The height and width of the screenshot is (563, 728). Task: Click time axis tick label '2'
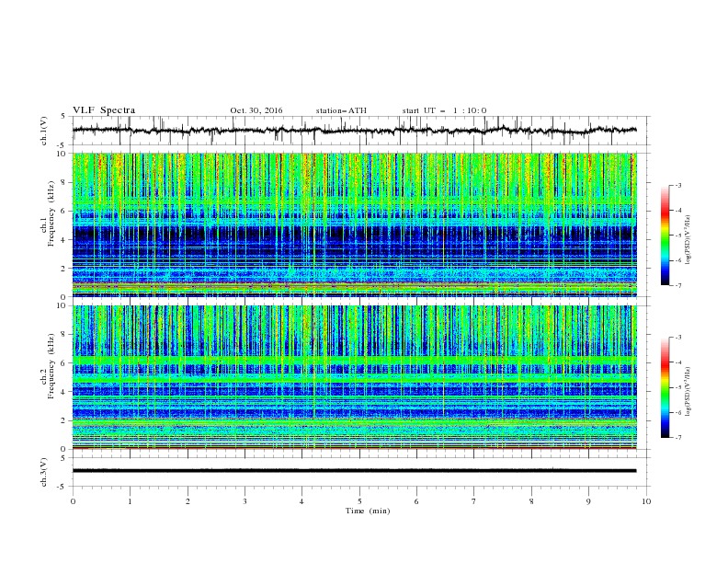[x=188, y=501]
